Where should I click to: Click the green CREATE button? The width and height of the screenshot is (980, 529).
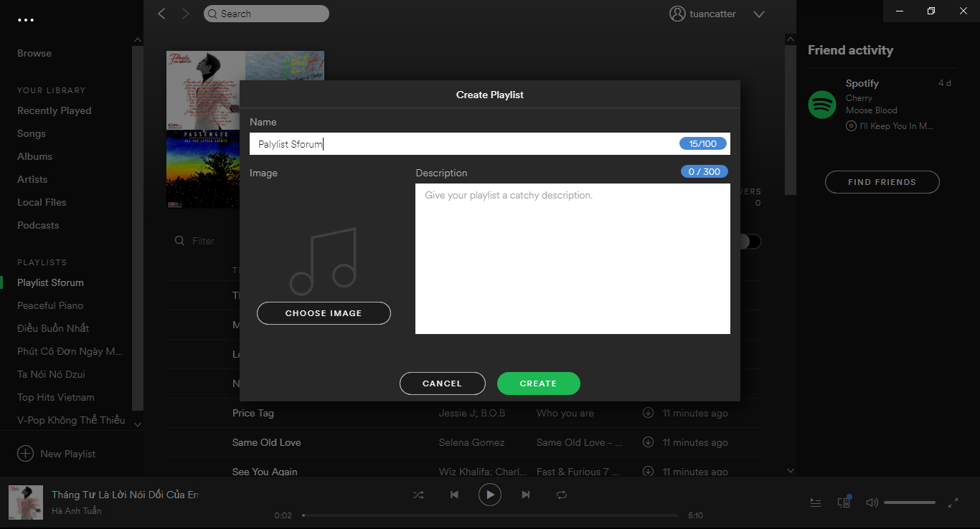[x=539, y=383]
